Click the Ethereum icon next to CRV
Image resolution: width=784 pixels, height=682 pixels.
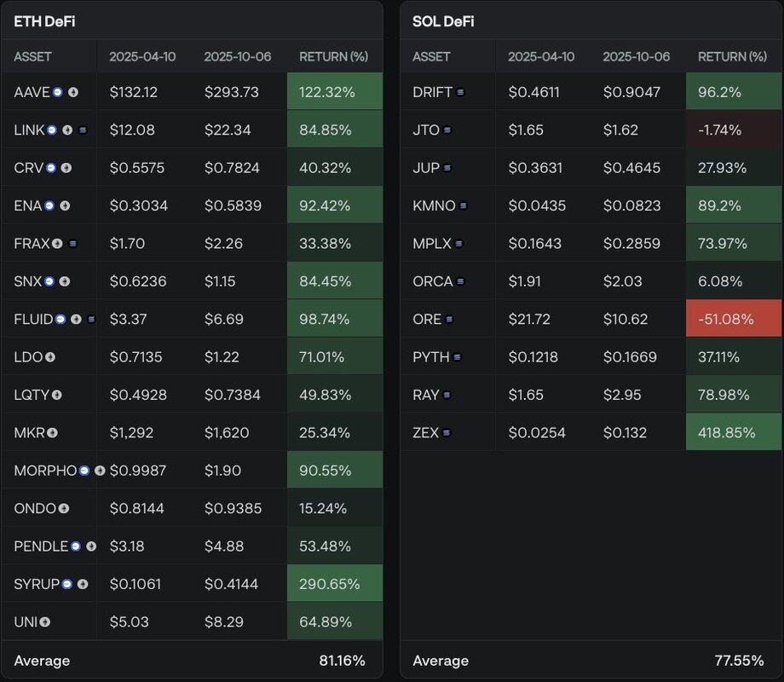(x=66, y=168)
